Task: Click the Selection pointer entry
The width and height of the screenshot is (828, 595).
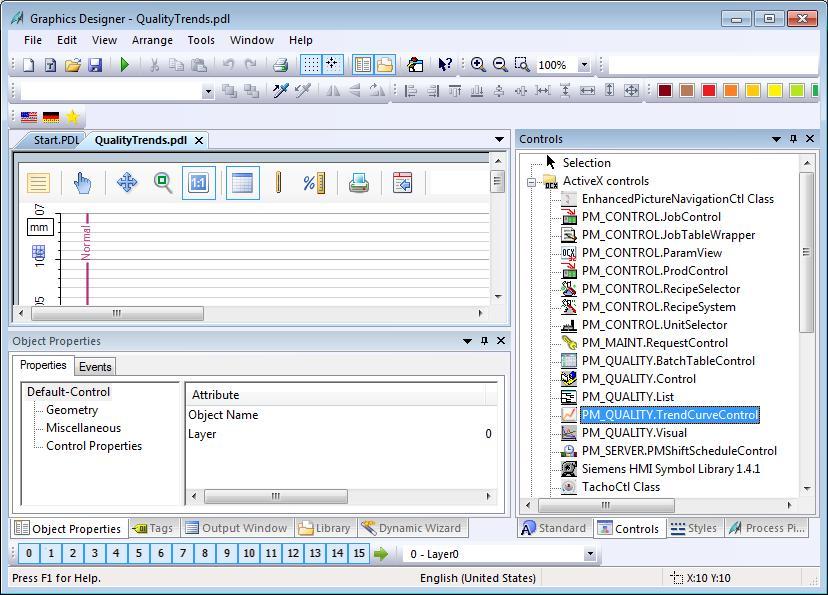Action: (x=586, y=163)
